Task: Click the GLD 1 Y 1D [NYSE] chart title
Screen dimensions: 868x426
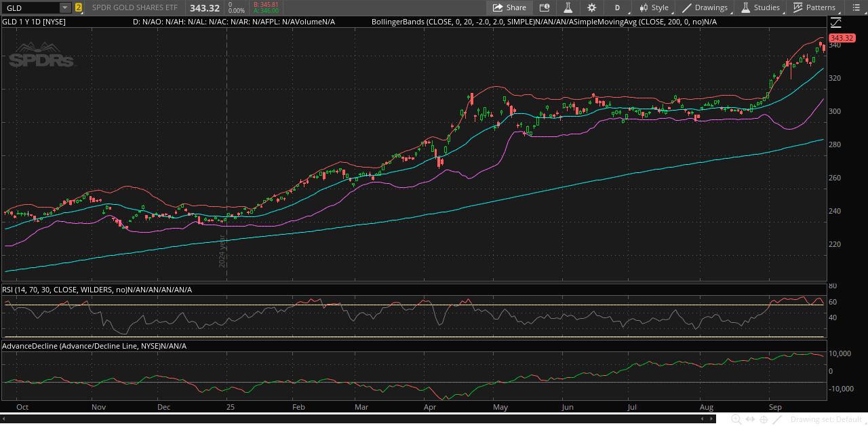Action: (34, 22)
